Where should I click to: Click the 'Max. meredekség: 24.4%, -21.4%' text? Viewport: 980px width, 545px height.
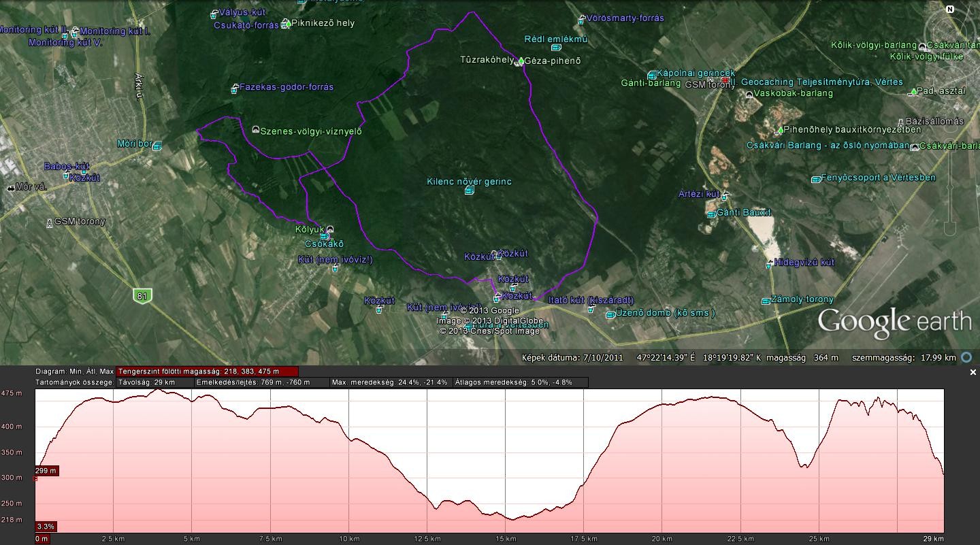click(x=390, y=382)
